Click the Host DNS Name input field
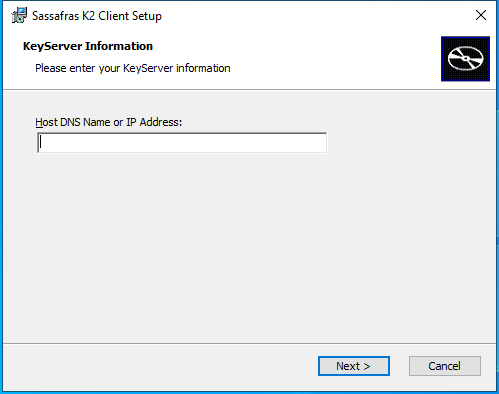Screen dimensions: 499x394 (182, 143)
